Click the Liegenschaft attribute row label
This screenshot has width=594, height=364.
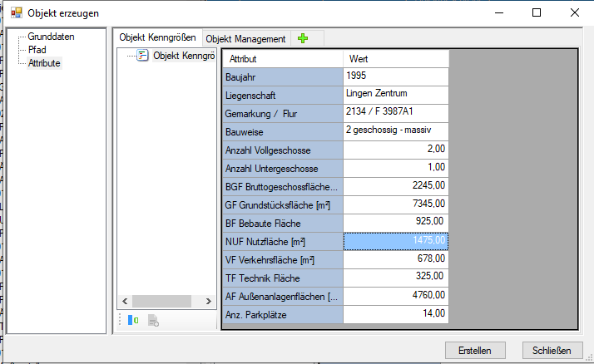[283, 95]
